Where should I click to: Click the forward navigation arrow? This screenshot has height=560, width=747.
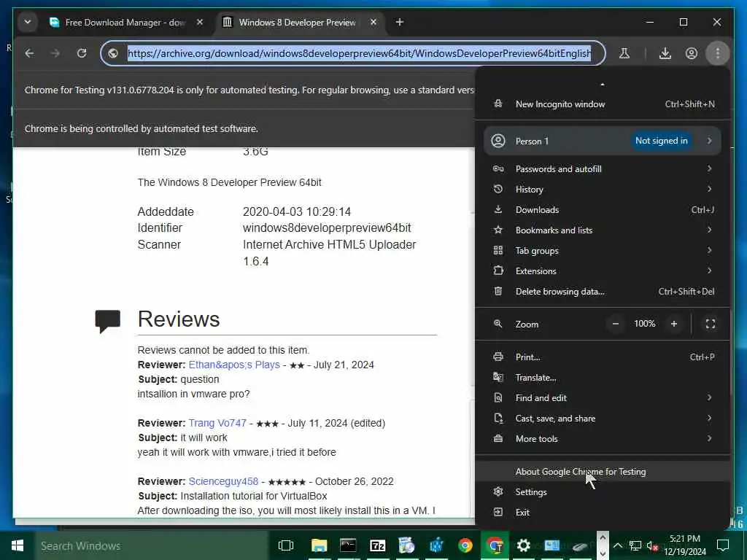[55, 53]
